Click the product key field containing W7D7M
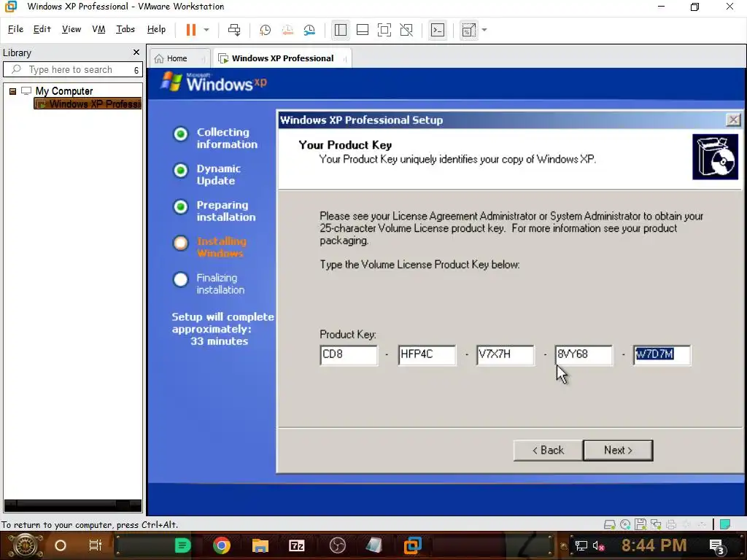The height and width of the screenshot is (560, 747). point(662,355)
